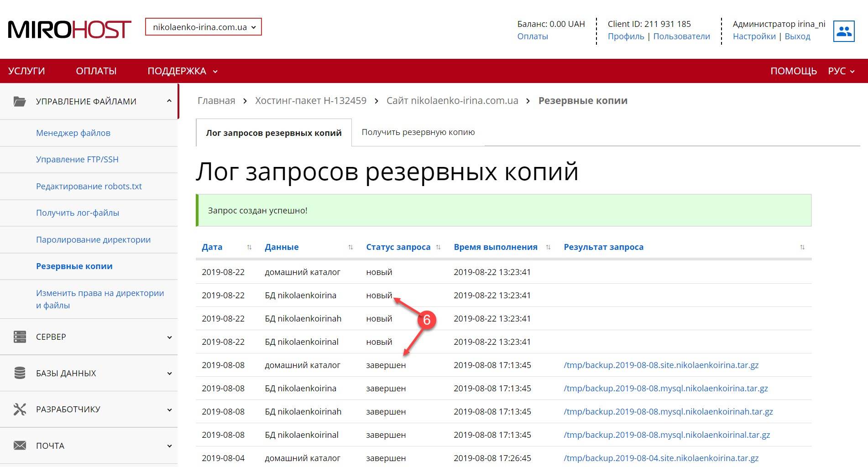
Task: Open the ОПЛАТЫ menu item
Action: 96,71
